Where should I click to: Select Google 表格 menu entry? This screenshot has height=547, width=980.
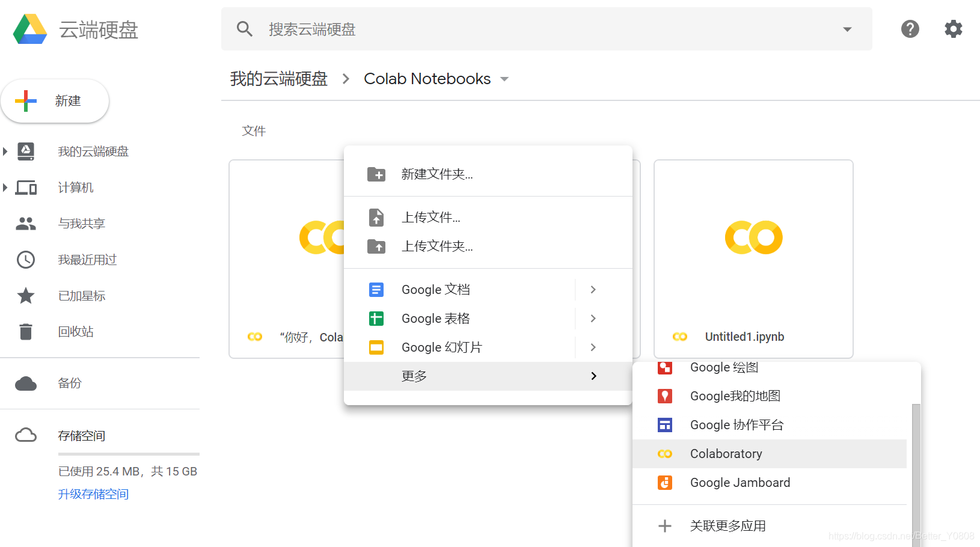click(x=488, y=319)
